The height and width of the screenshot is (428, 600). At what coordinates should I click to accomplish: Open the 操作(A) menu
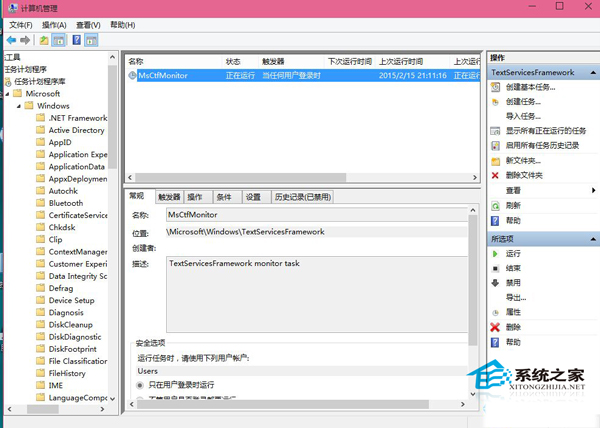pyautogui.click(x=54, y=25)
